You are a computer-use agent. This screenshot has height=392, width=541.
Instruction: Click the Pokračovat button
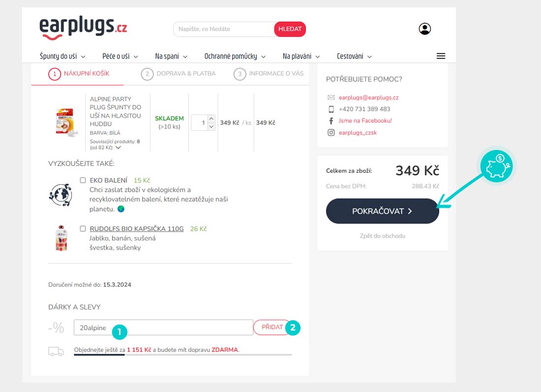click(x=382, y=211)
